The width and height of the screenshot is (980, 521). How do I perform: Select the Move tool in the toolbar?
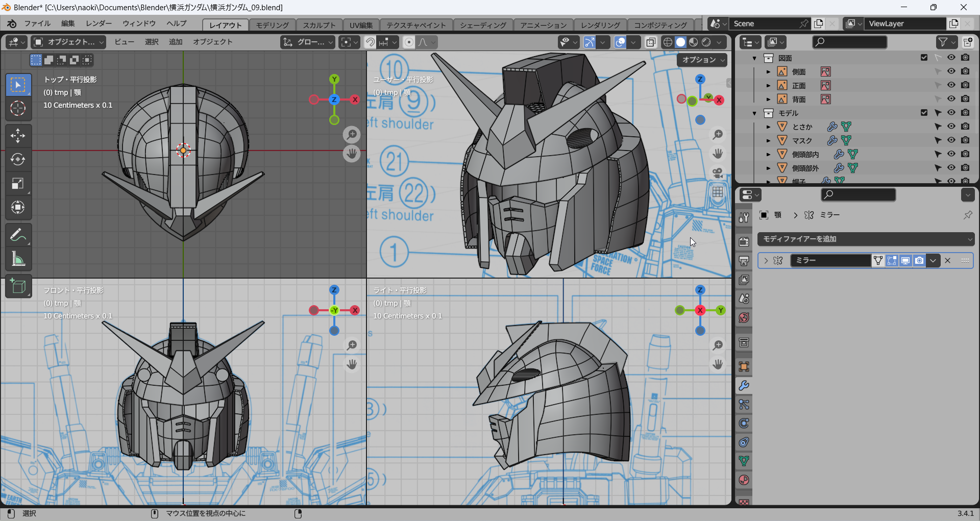[x=18, y=136]
